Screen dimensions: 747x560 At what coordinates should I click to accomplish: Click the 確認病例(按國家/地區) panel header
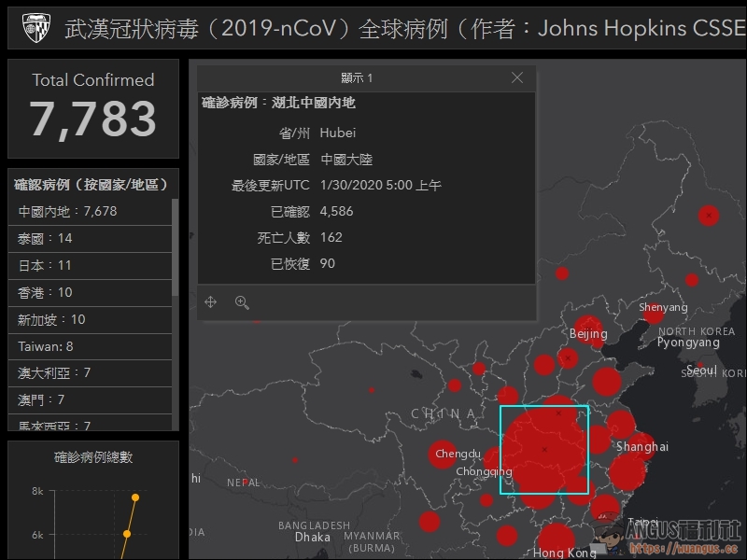(91, 185)
